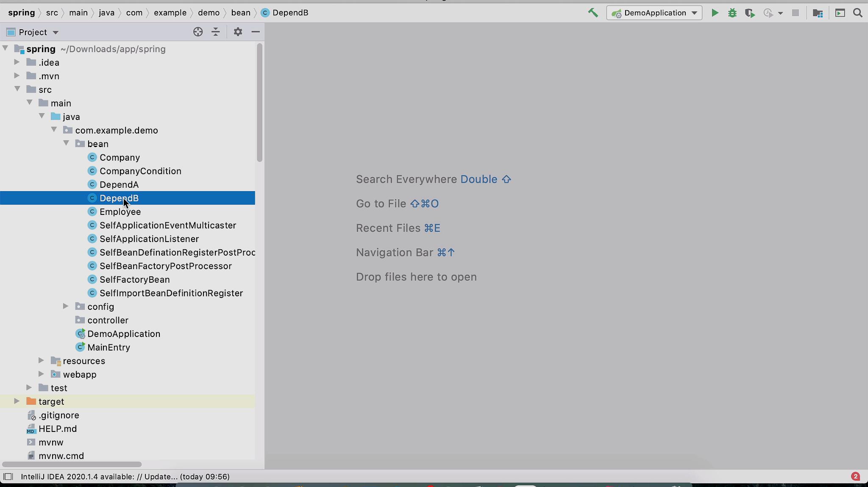Open DemoApplication run configuration dropdown

[x=654, y=13]
